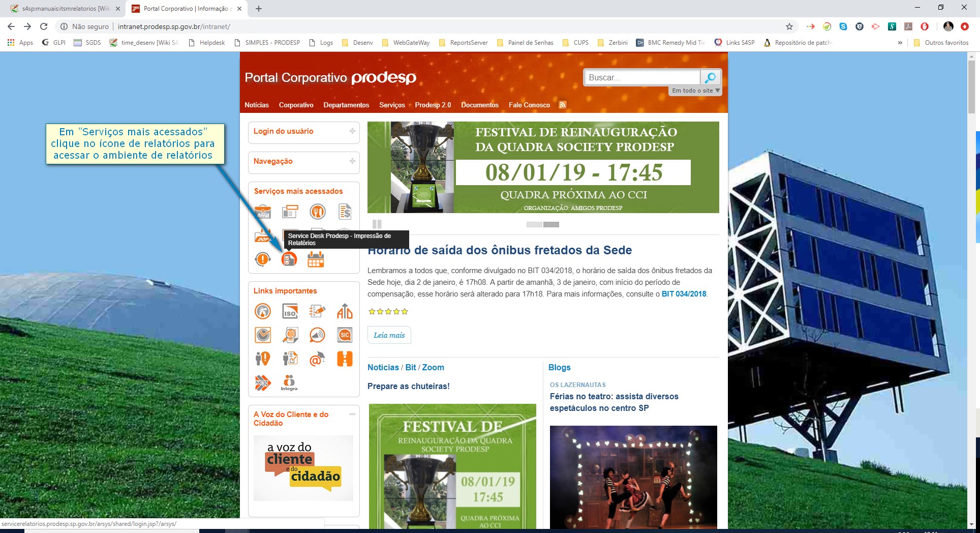Viewport: 980px width, 533px height.
Task: Open Outros favoritos bookmark folder
Action: coord(941,43)
